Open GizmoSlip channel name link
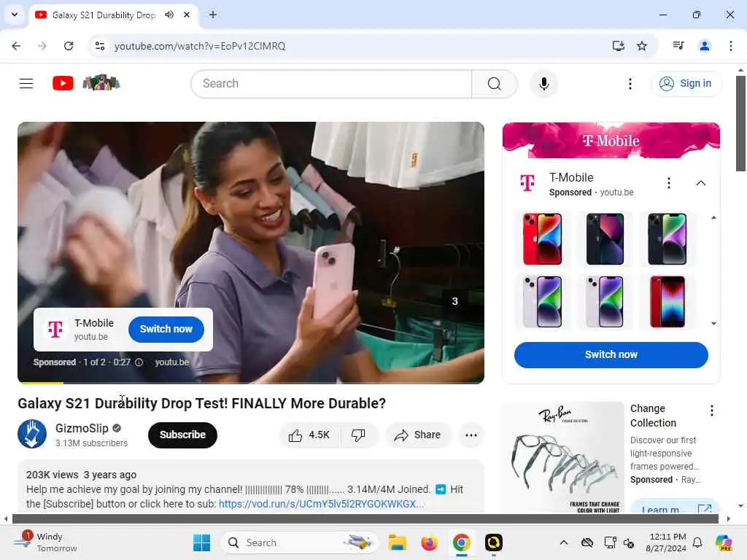747x560 pixels. [x=82, y=429]
